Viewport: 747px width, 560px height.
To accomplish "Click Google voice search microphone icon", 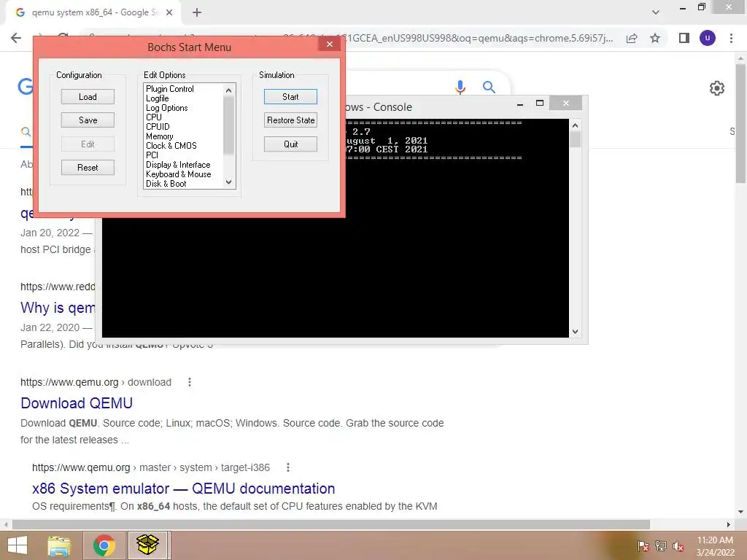I will point(460,87).
